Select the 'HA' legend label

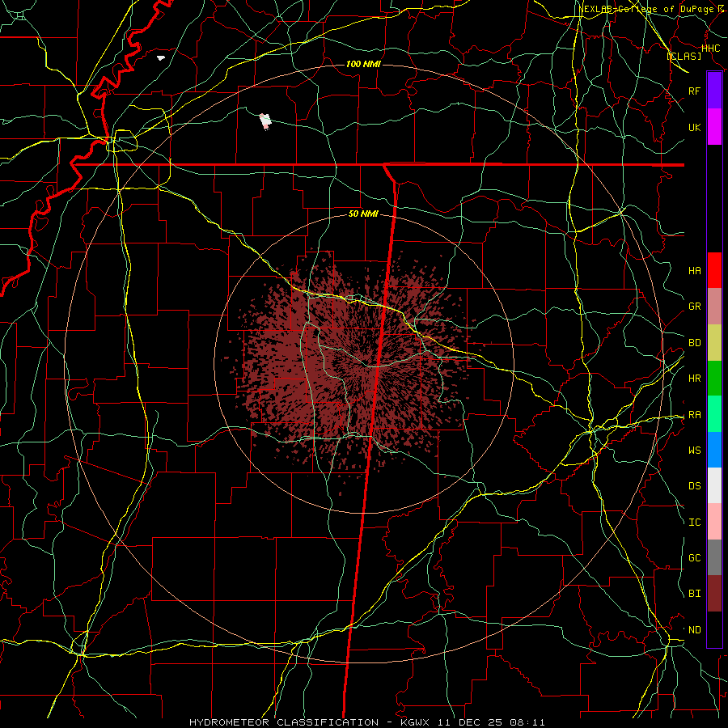point(694,271)
